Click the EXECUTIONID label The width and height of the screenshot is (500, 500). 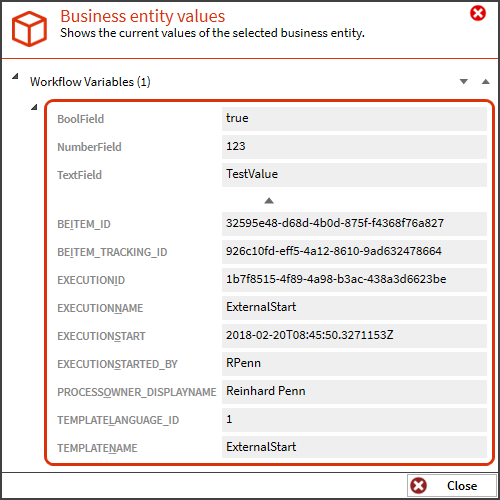91,280
